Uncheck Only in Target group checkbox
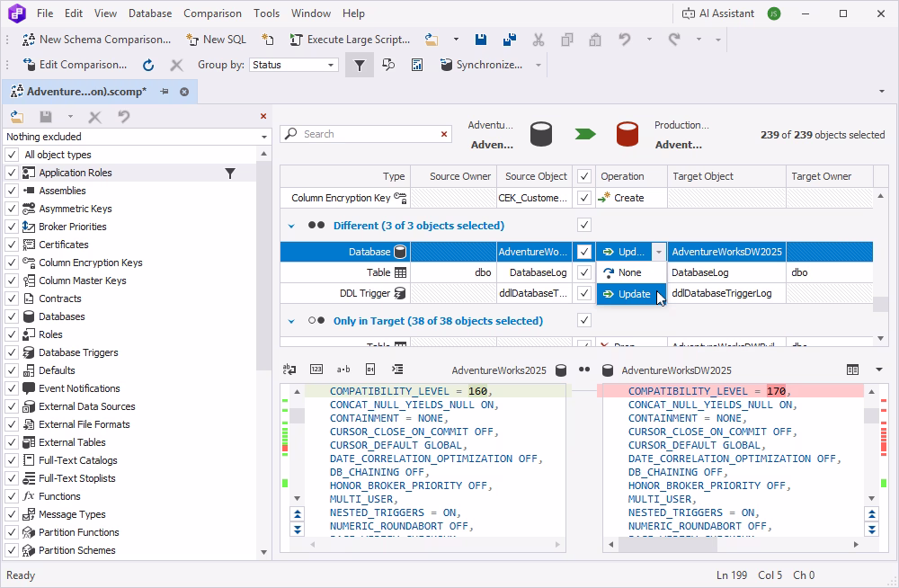899x588 pixels. (x=583, y=320)
